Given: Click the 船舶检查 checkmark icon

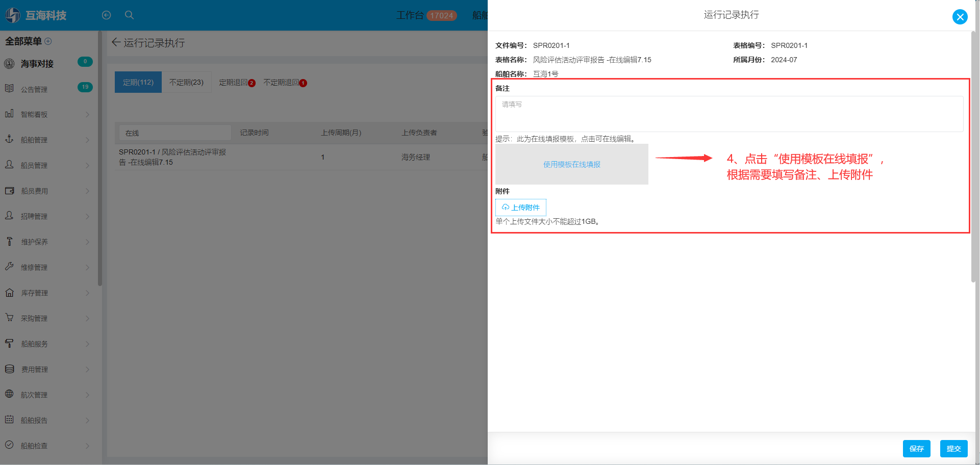Looking at the screenshot, I should pyautogui.click(x=9, y=445).
